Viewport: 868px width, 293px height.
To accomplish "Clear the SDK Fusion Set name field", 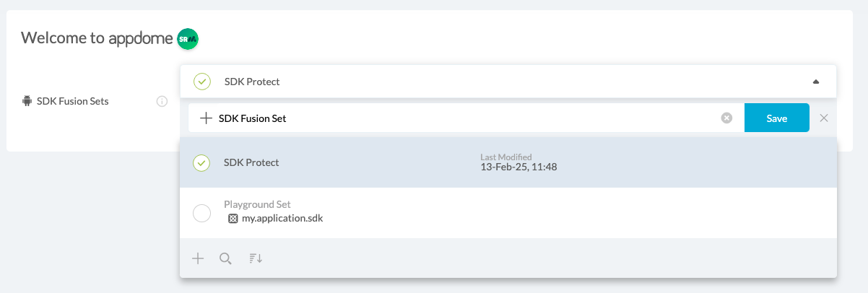I will click(726, 118).
